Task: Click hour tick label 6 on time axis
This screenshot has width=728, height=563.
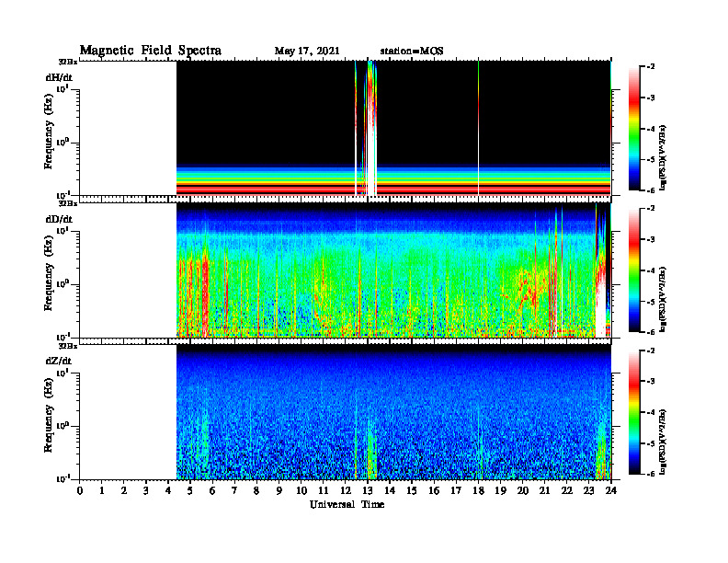Action: 212,491
